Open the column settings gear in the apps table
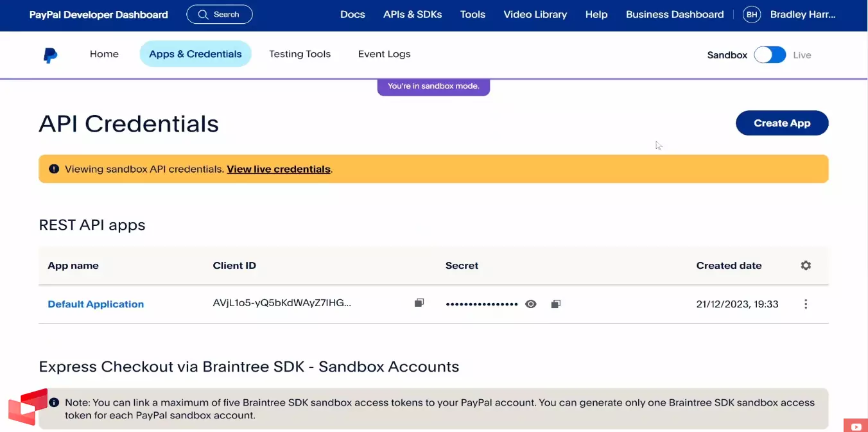Screen dimensions: 868x432 pos(806,265)
